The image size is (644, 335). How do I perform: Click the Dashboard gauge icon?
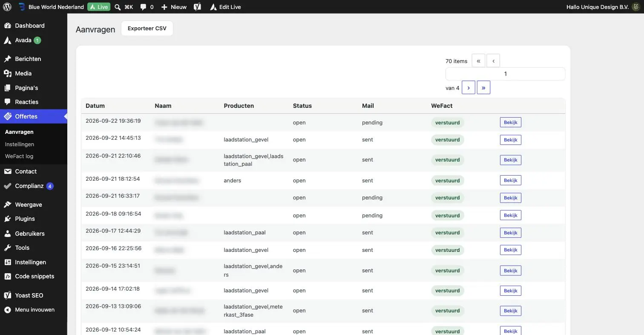click(7, 26)
